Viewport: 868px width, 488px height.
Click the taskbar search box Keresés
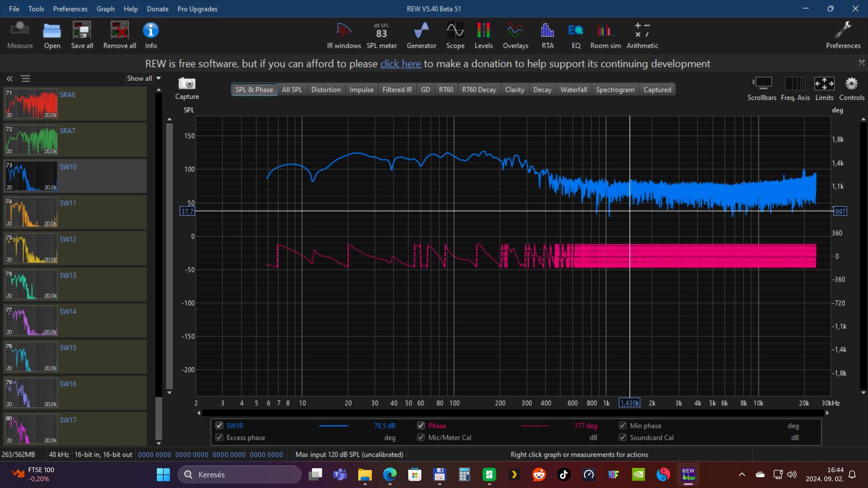tap(239, 475)
